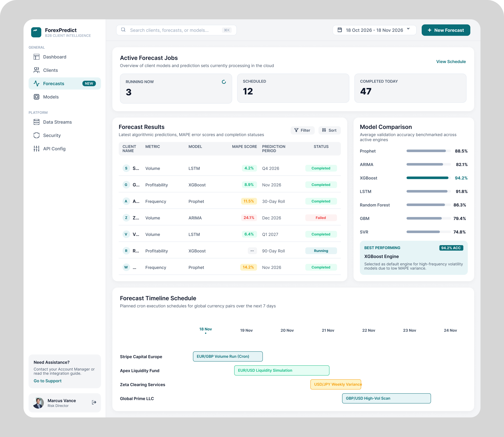
Task: Click the Sort button
Action: [x=329, y=130]
